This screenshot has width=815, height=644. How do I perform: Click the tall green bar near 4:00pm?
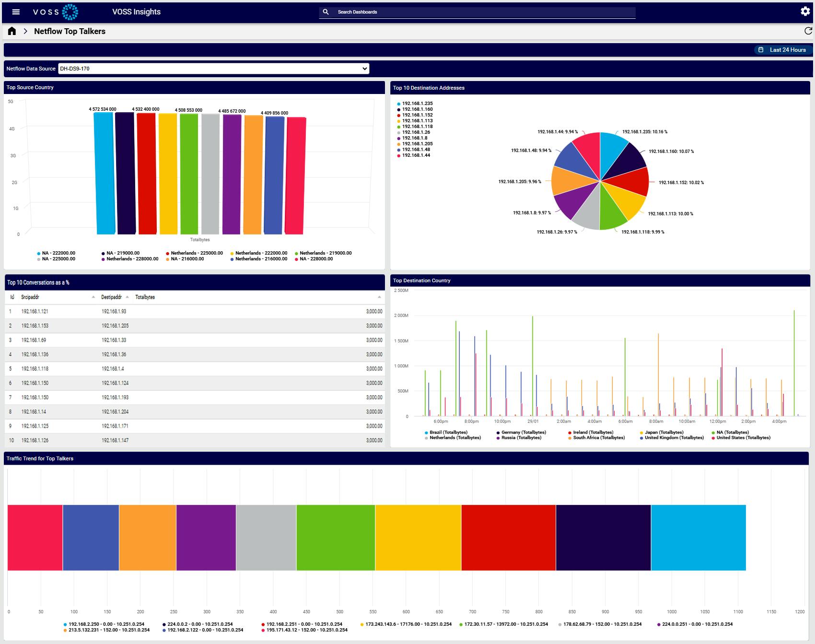click(x=794, y=363)
